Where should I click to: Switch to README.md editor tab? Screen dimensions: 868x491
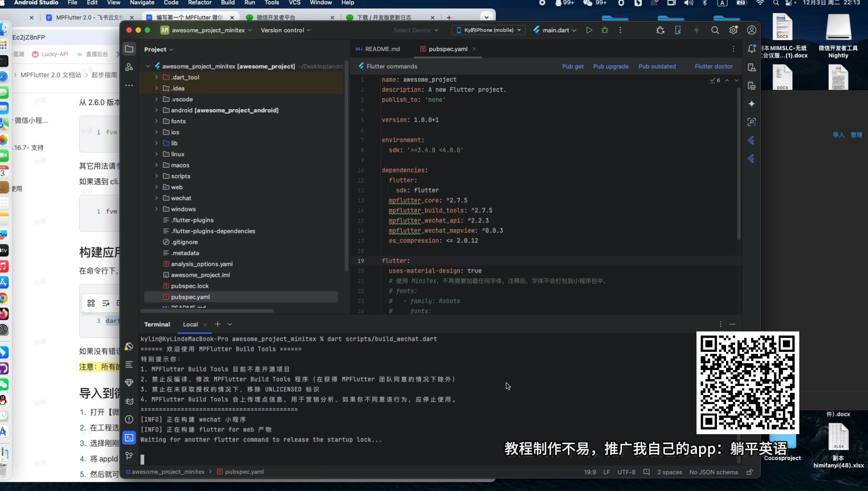coord(378,49)
